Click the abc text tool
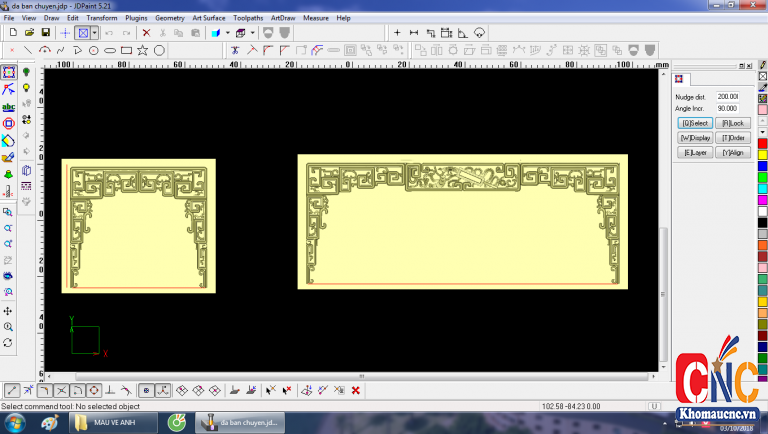Image resolution: width=768 pixels, height=434 pixels. [x=8, y=107]
